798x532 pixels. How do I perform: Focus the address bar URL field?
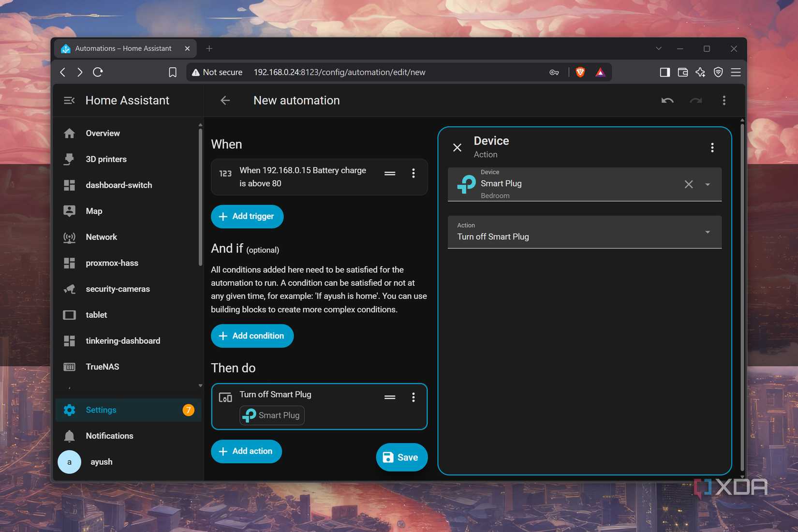[340, 72]
